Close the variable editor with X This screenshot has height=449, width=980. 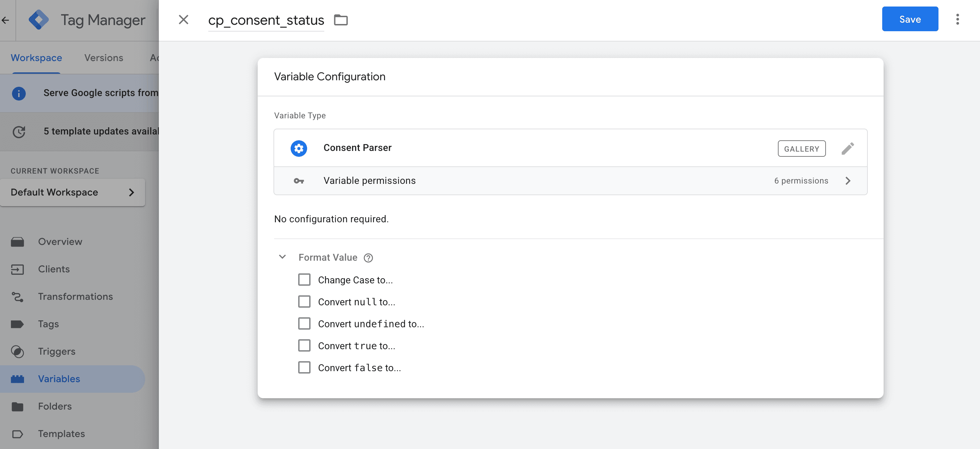click(183, 20)
